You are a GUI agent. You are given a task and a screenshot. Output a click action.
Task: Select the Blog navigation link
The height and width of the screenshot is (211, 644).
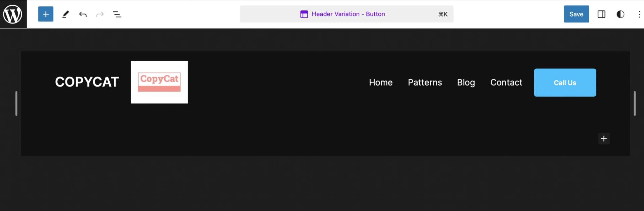[x=466, y=83]
